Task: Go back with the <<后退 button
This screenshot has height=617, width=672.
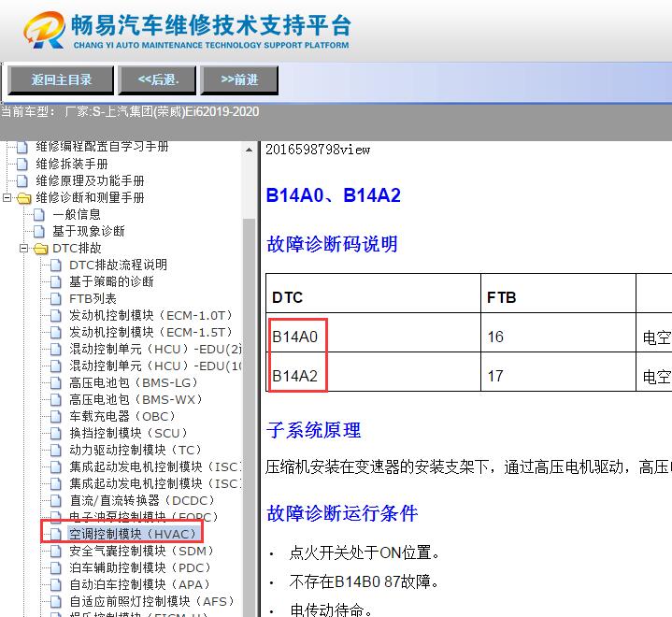Action: pyautogui.click(x=157, y=80)
